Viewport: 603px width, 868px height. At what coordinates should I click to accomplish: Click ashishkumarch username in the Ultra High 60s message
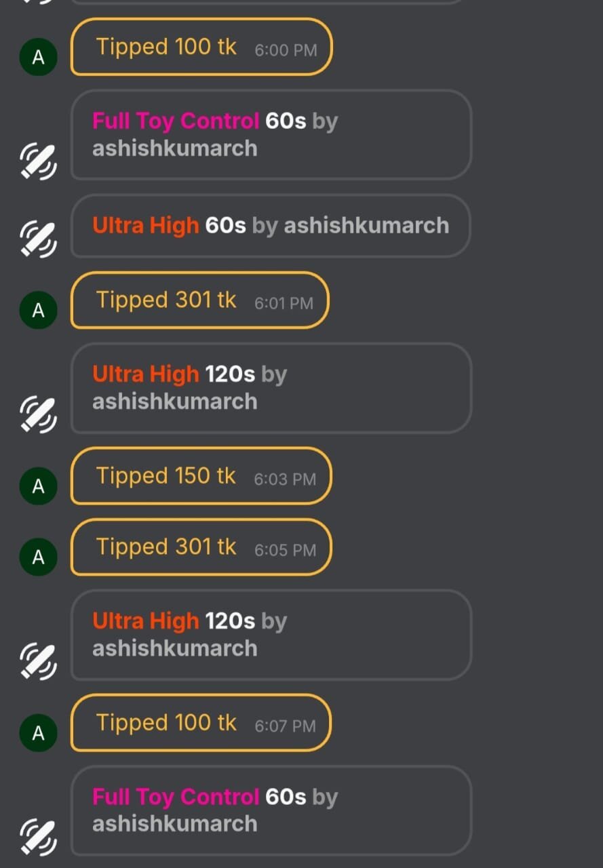[x=366, y=226]
